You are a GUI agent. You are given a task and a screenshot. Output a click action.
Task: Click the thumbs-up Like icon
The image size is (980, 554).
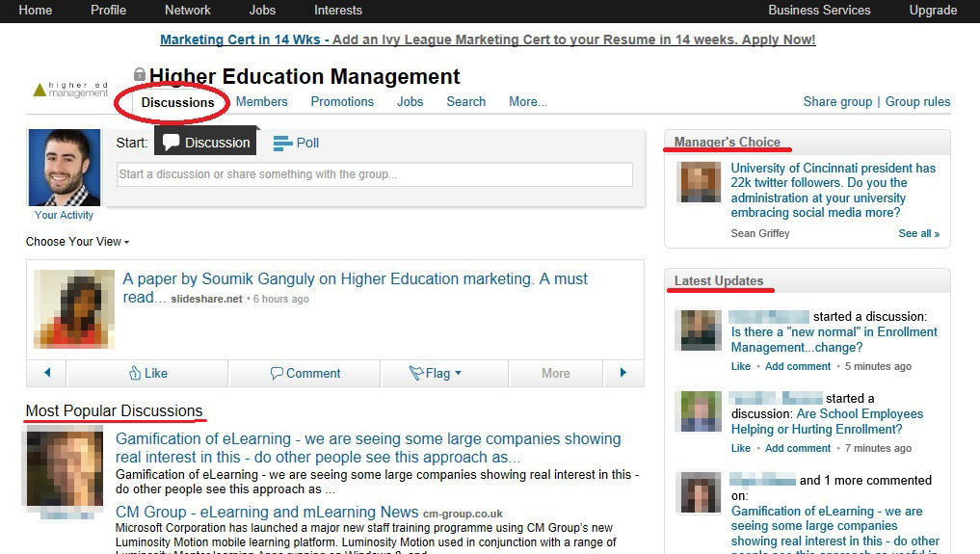pos(135,373)
